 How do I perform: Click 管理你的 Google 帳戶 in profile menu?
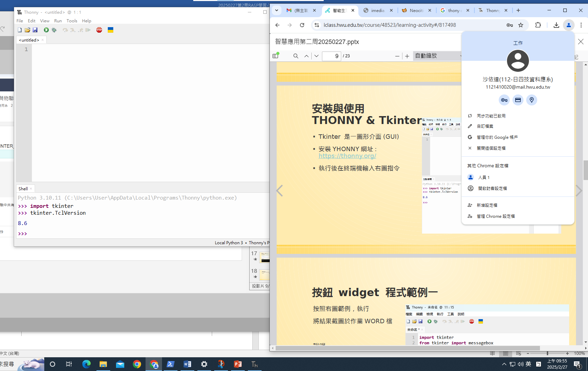coord(497,137)
